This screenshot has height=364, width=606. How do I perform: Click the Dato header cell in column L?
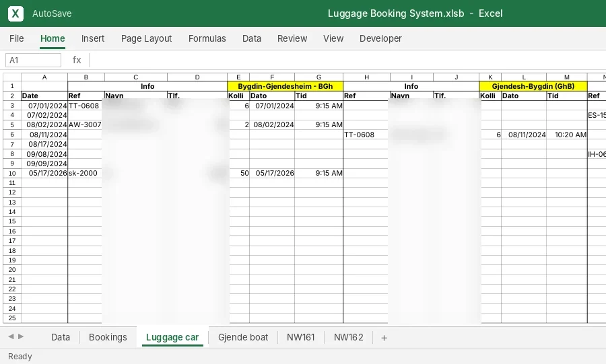click(524, 96)
